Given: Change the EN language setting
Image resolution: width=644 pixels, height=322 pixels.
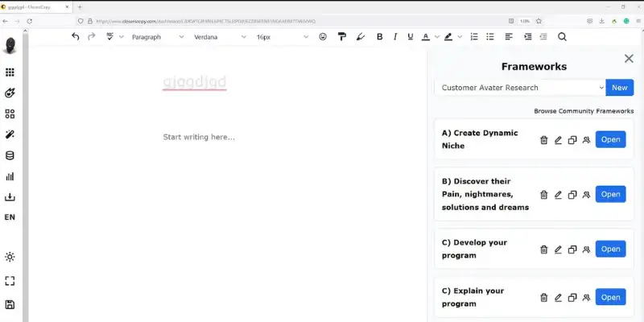Looking at the screenshot, I should pos(10,217).
